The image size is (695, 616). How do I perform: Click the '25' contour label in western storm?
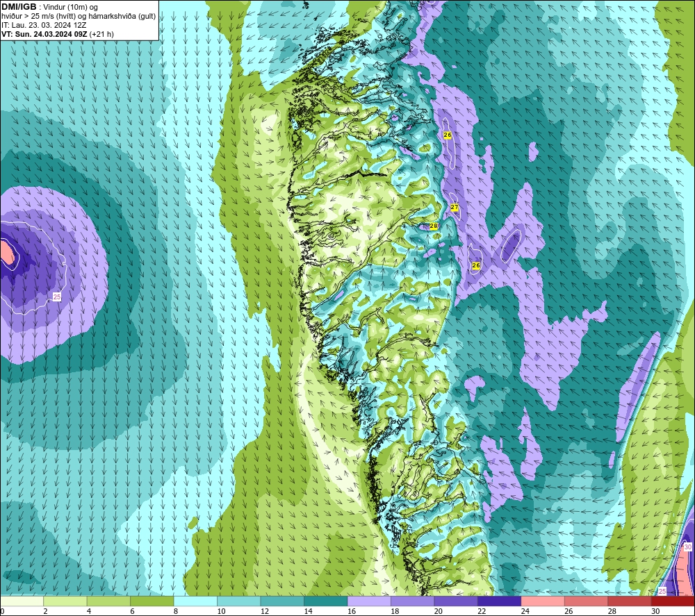(x=57, y=297)
